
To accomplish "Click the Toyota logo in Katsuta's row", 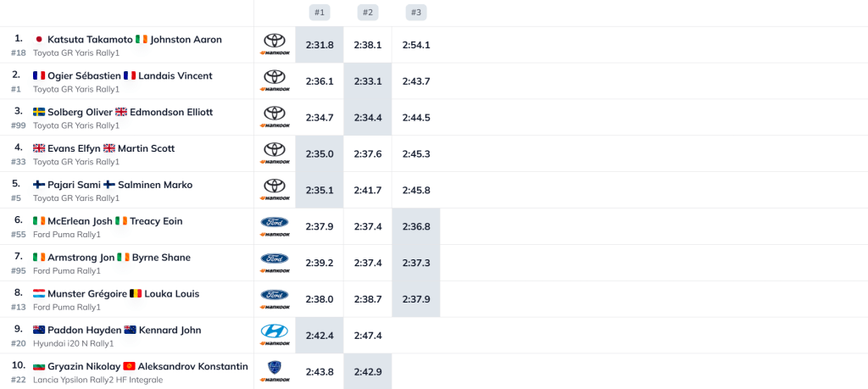I will tap(274, 41).
